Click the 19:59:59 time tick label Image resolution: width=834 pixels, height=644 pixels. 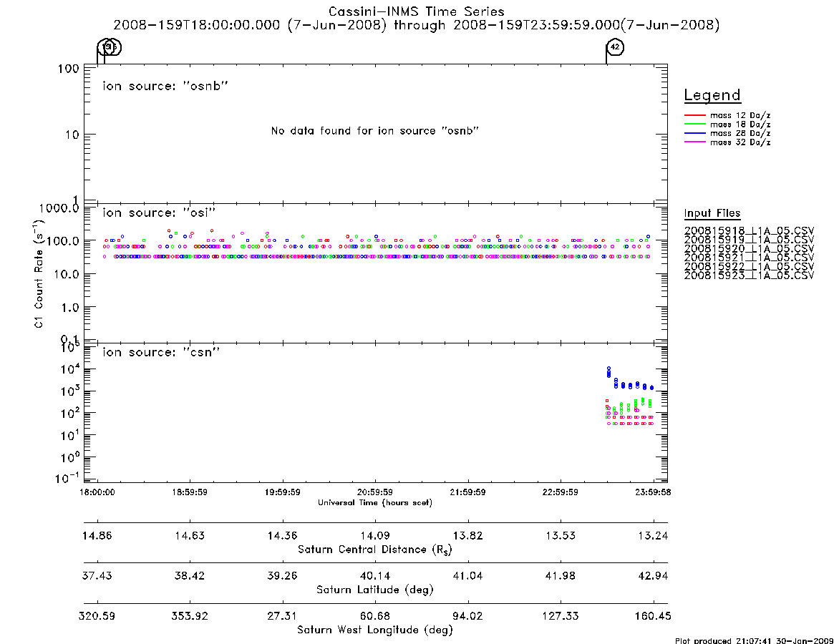point(283,492)
